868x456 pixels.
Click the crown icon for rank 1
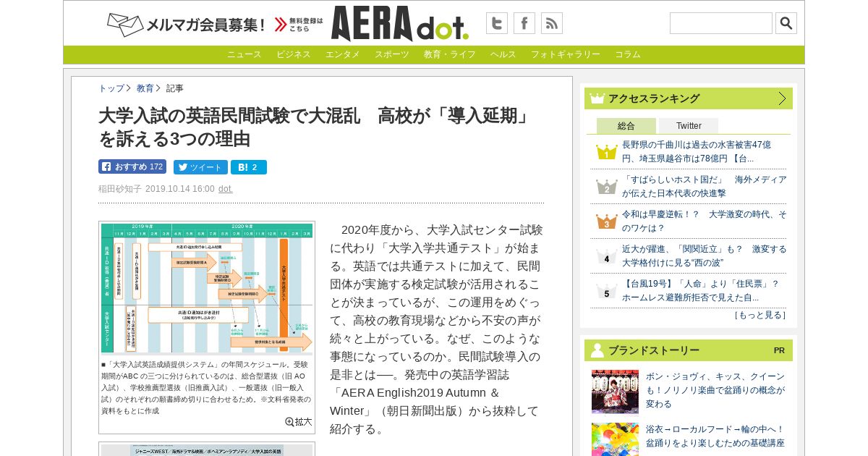[606, 152]
